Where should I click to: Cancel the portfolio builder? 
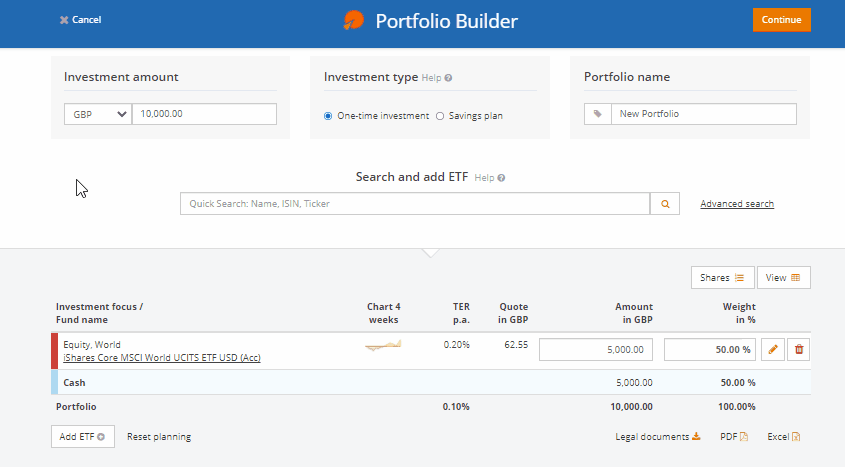click(x=80, y=20)
